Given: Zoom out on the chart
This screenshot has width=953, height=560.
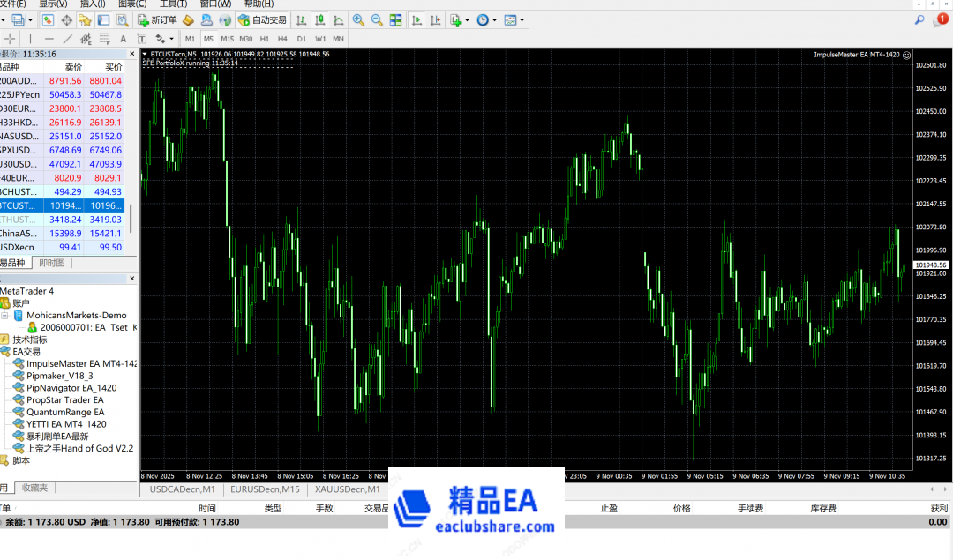Looking at the screenshot, I should (377, 19).
